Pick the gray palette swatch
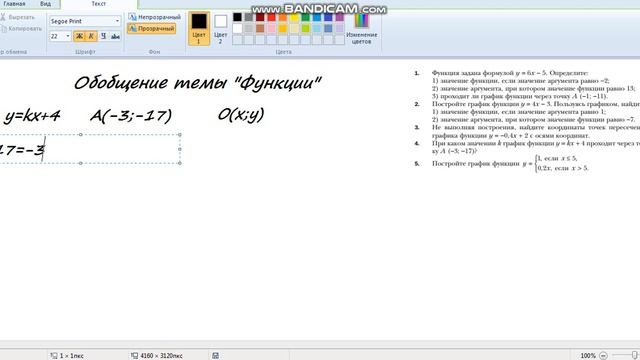The width and height of the screenshot is (640, 360). (249, 17)
